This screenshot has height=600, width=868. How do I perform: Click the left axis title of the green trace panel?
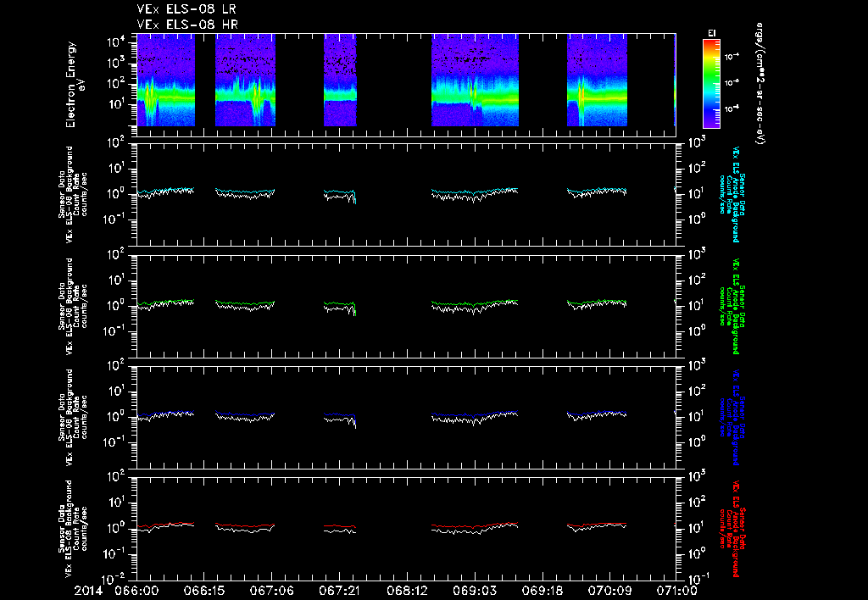click(x=72, y=306)
